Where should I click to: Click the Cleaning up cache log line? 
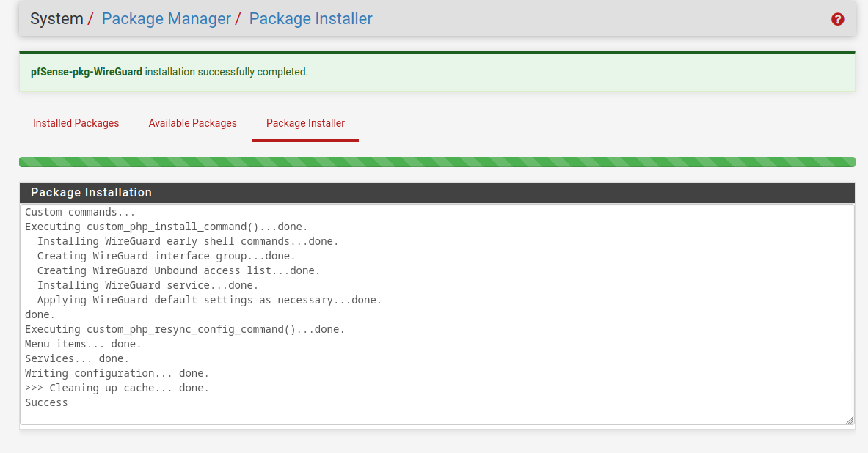(x=117, y=388)
